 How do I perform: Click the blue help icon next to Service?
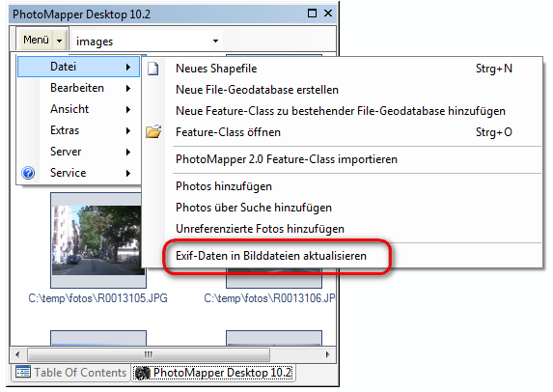point(28,173)
